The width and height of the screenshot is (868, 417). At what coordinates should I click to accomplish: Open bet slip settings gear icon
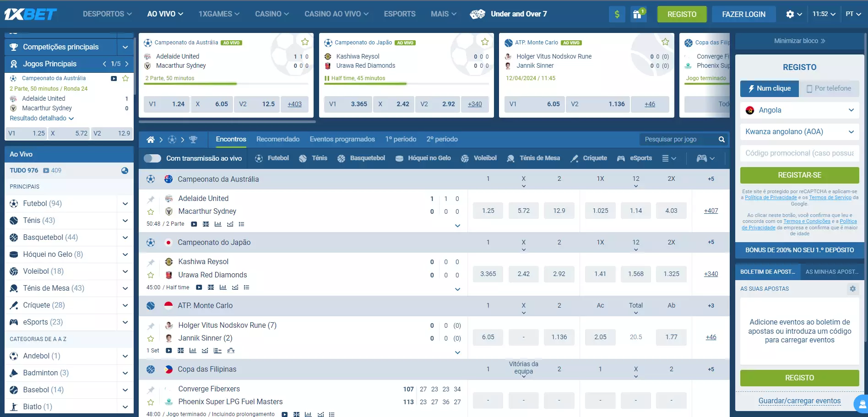pos(852,289)
